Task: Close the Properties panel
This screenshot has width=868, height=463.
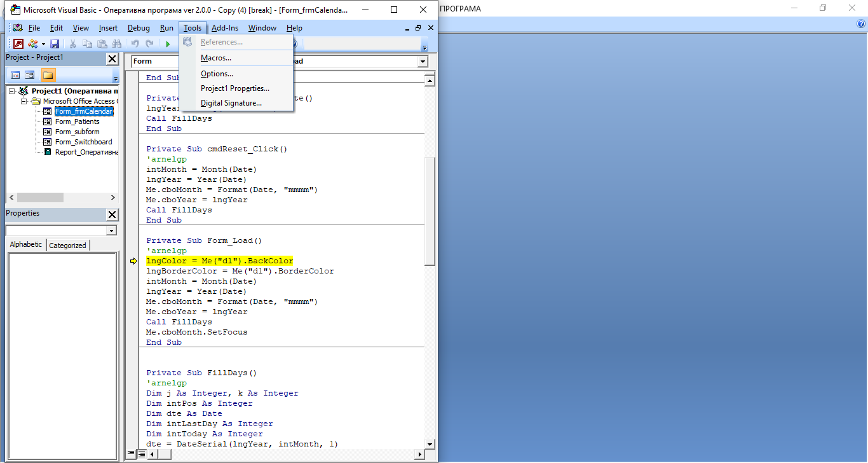Action: (112, 214)
